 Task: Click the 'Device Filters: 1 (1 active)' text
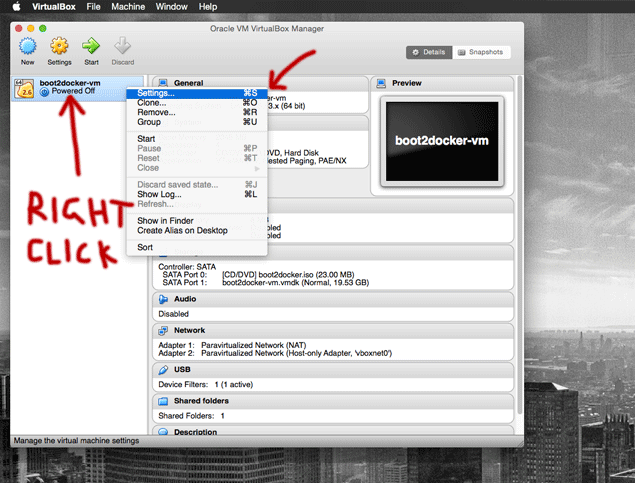[206, 385]
